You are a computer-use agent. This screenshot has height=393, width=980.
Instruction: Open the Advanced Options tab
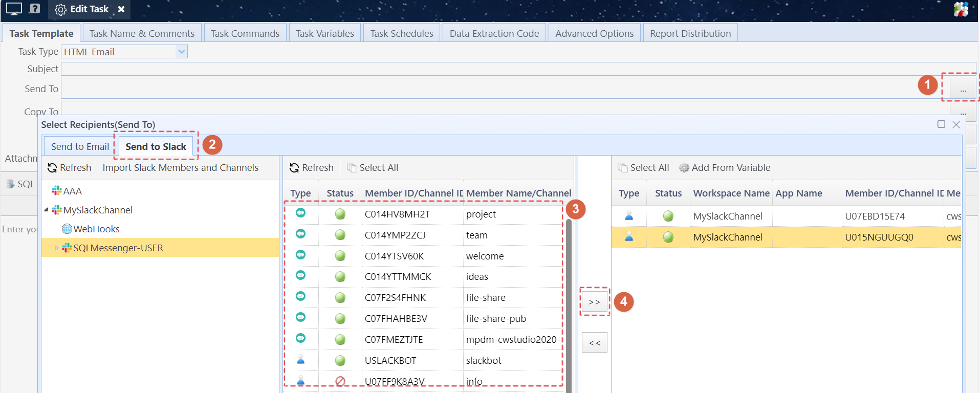(595, 33)
